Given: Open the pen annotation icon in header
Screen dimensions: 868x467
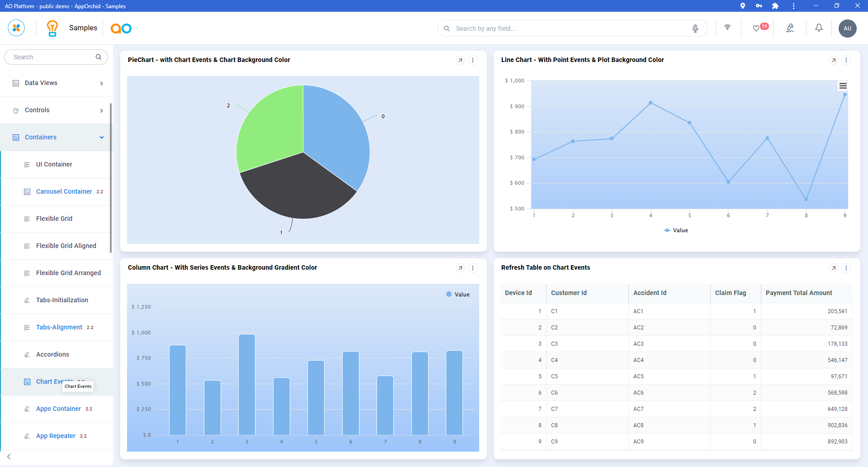Looking at the screenshot, I should [x=790, y=28].
